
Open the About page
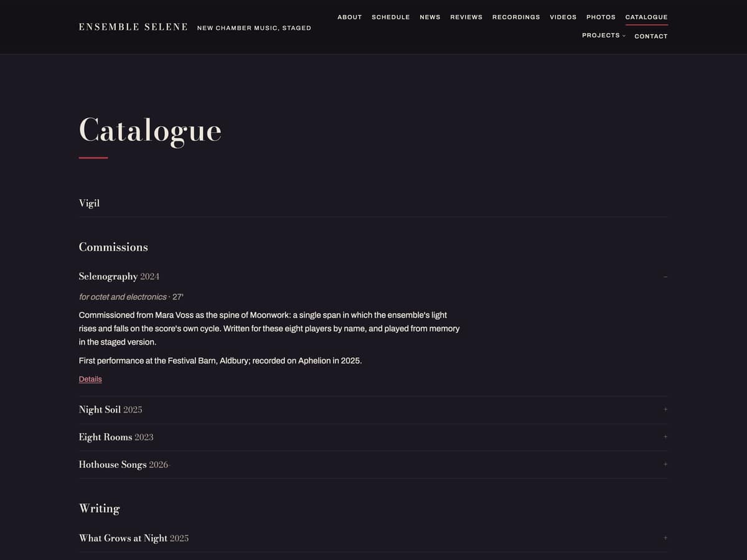tap(349, 17)
